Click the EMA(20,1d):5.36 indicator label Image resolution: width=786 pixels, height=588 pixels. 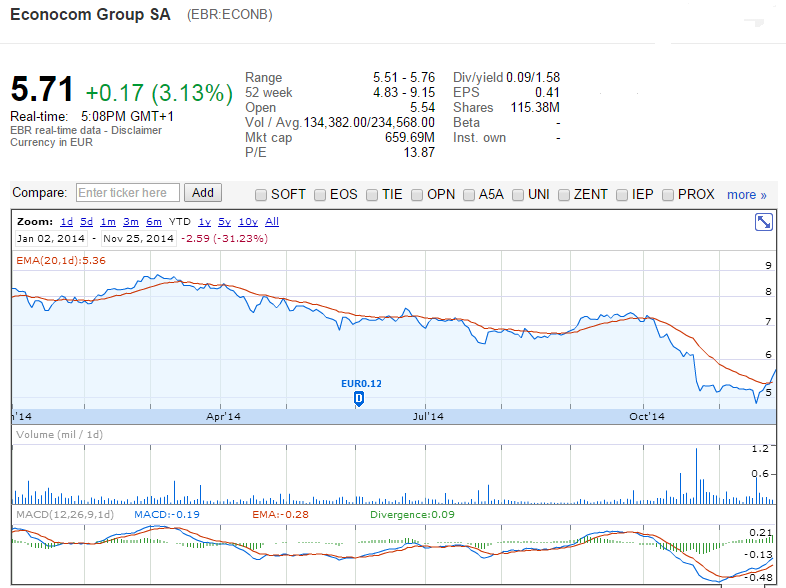click(x=61, y=261)
